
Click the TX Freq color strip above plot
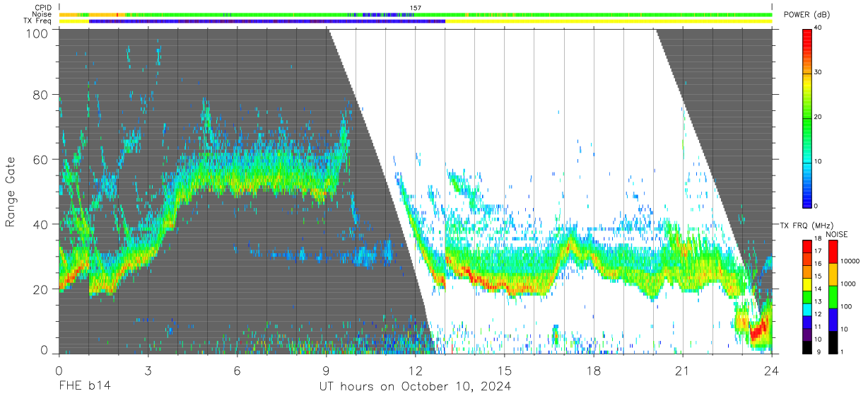pos(416,21)
